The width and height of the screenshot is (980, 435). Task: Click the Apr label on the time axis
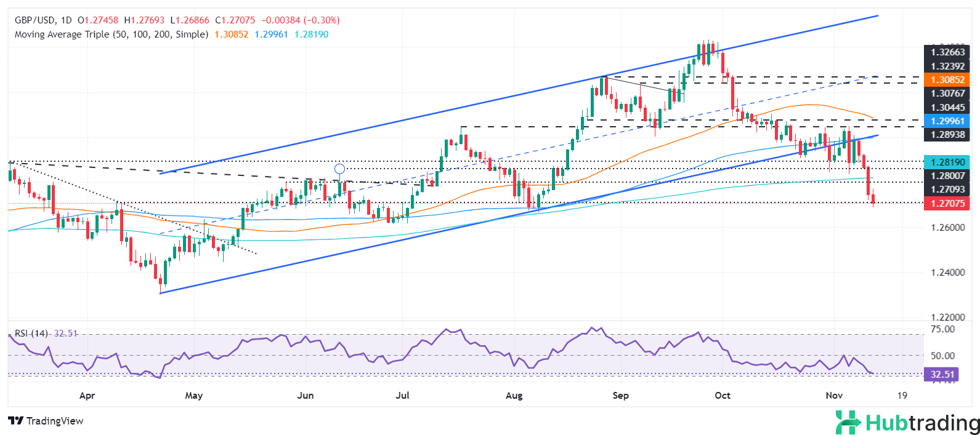coord(87,395)
